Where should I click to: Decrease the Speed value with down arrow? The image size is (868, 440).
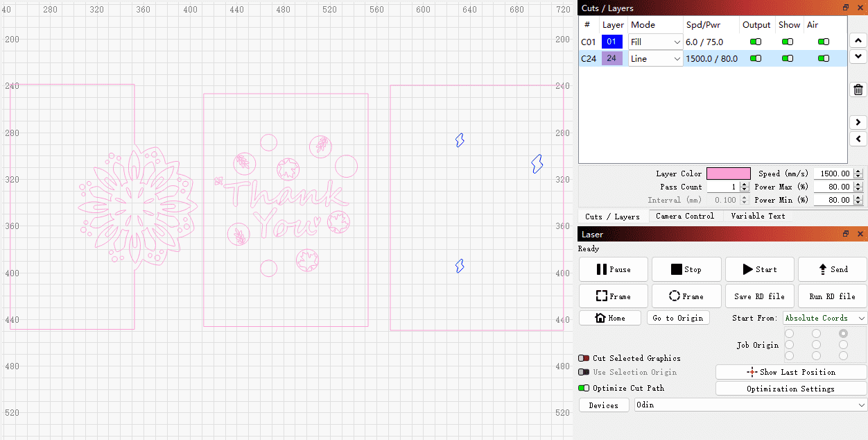tap(858, 176)
